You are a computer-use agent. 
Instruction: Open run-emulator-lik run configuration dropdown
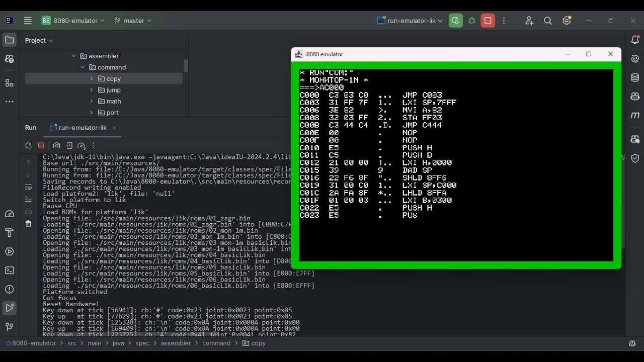pos(410,21)
